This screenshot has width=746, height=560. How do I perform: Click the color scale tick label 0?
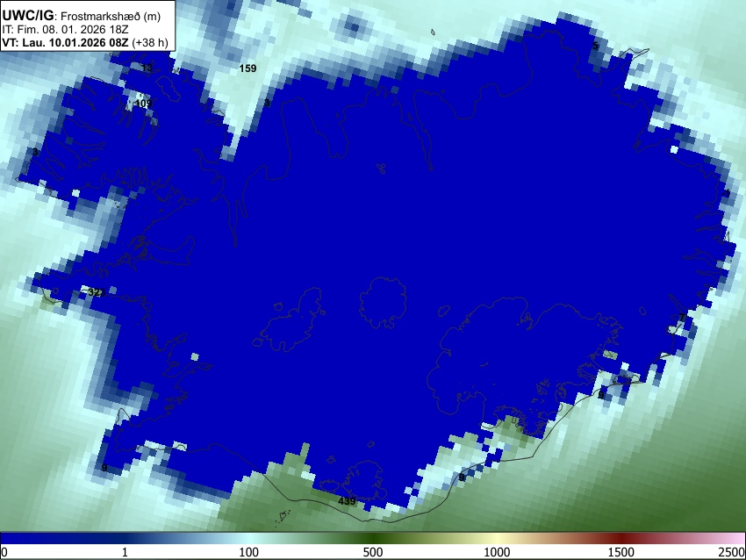4,552
